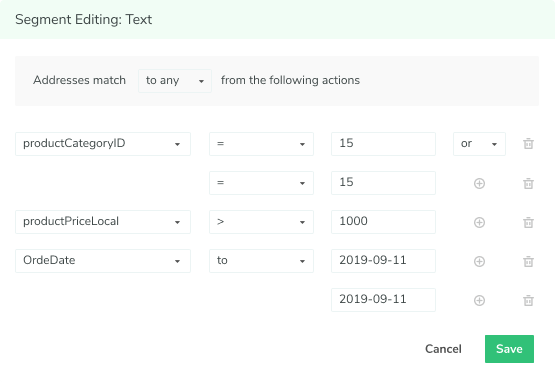Delete the OrdeDate condition row

(528, 261)
